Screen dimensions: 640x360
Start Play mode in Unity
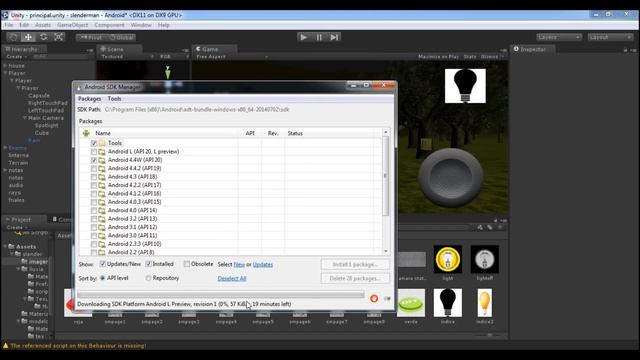click(x=304, y=37)
